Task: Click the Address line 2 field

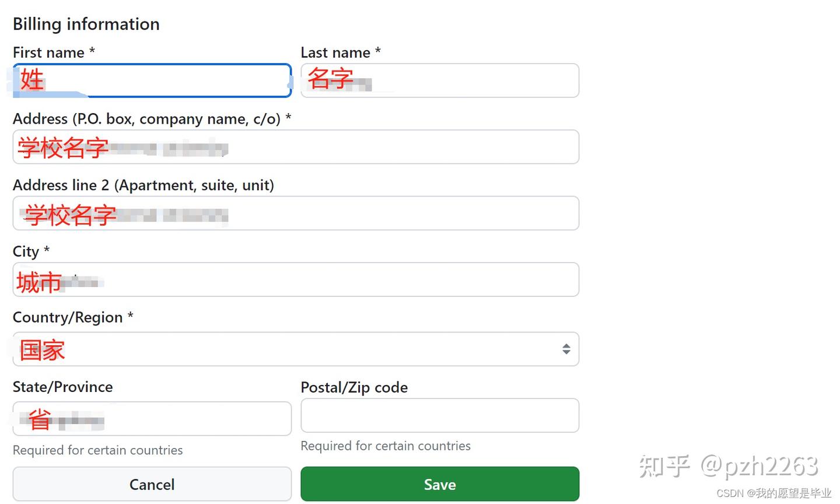Action: [x=295, y=213]
